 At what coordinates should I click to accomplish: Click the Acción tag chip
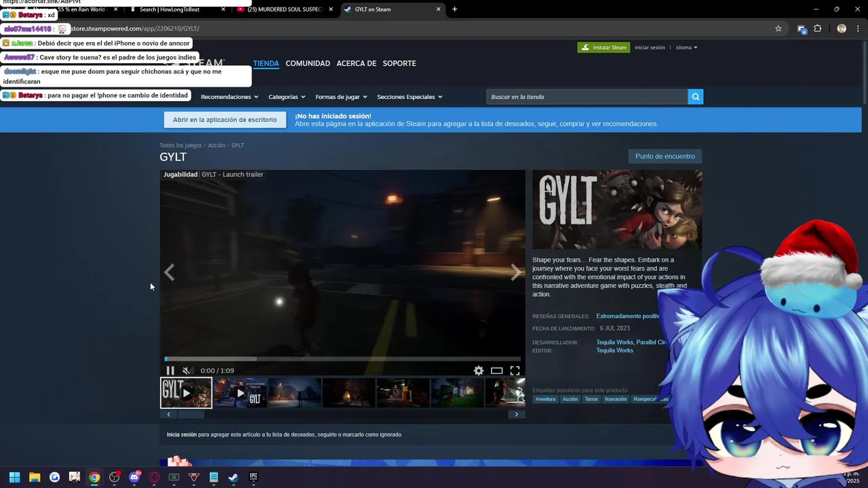570,399
